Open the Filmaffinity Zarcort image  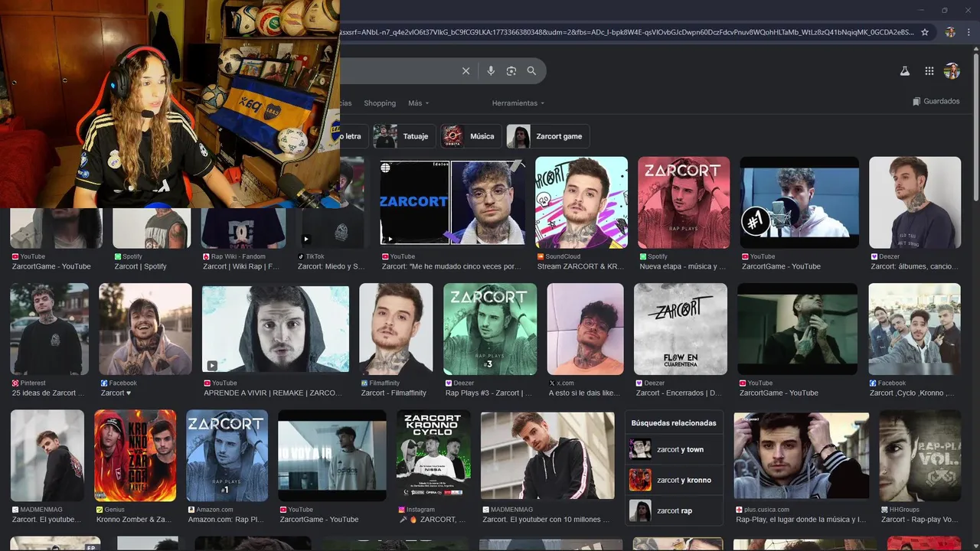[396, 329]
